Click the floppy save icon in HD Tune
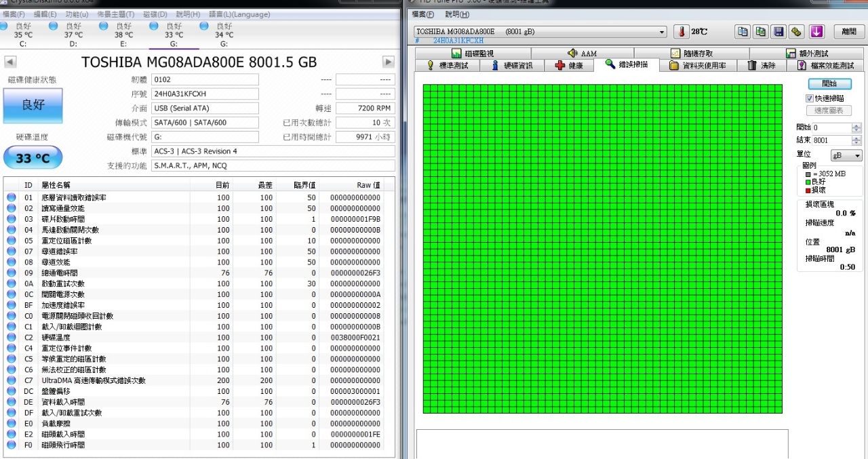 pos(779,32)
